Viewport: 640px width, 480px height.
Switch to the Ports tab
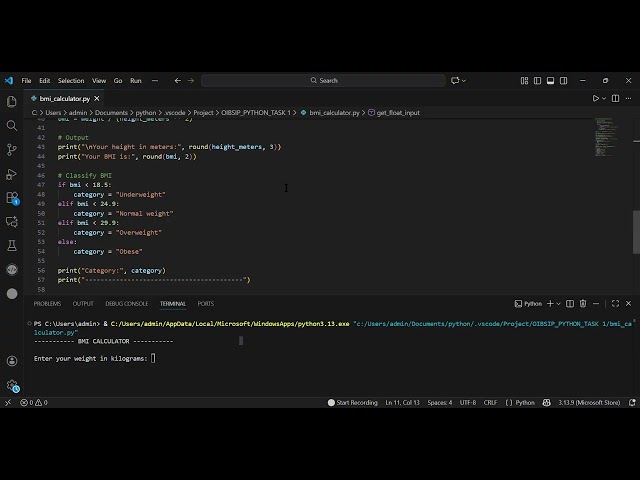[206, 303]
